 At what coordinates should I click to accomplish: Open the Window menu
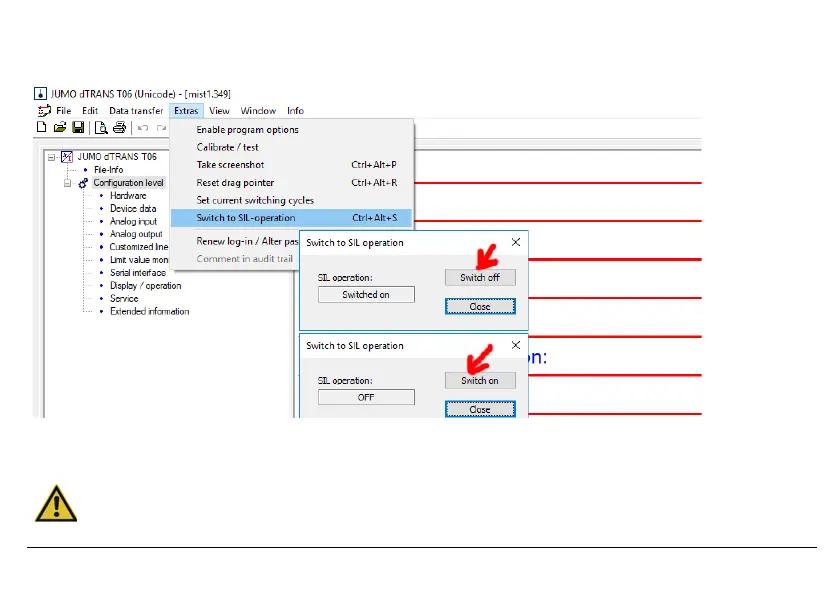(x=258, y=111)
